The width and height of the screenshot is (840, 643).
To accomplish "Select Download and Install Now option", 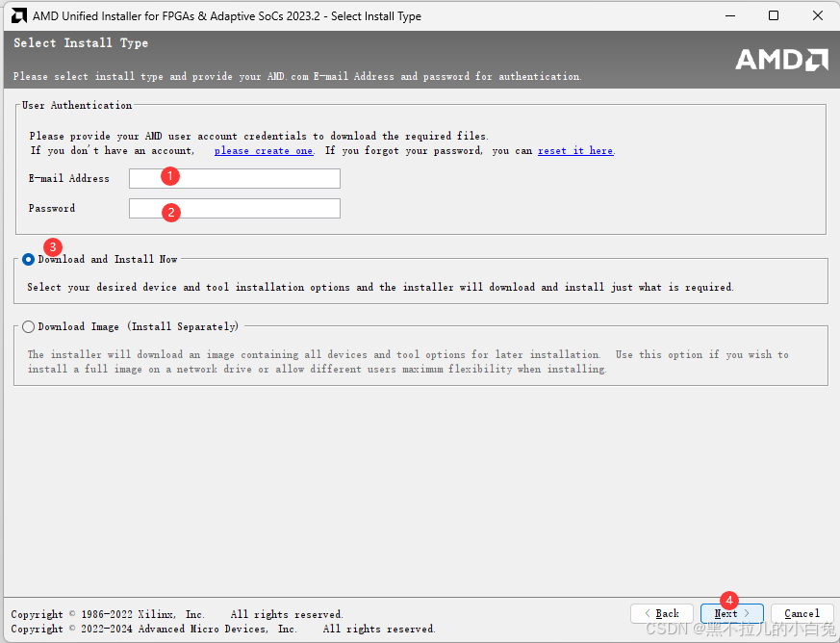I will pos(29,259).
